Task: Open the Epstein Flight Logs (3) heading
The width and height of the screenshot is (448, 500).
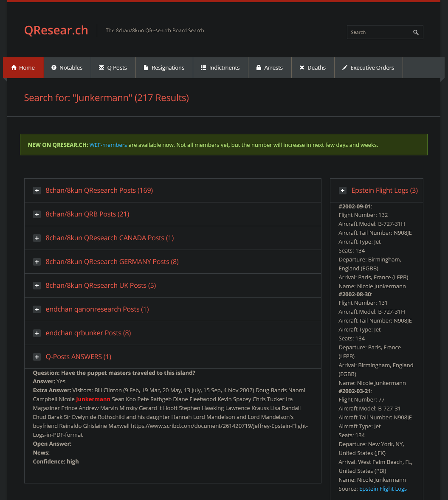Action: pos(384,191)
